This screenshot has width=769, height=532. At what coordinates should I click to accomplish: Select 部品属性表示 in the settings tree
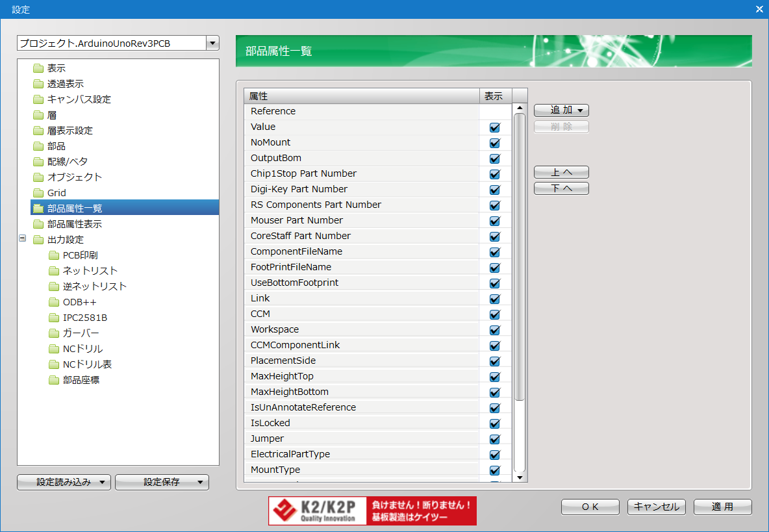tap(74, 224)
